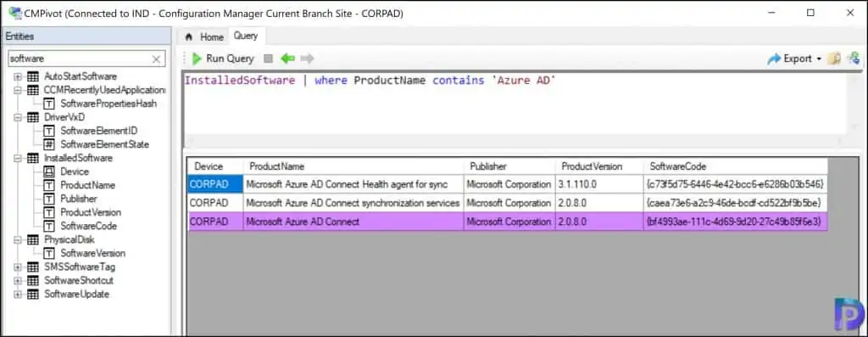Click the table icon beside DriverVxD

click(33, 117)
